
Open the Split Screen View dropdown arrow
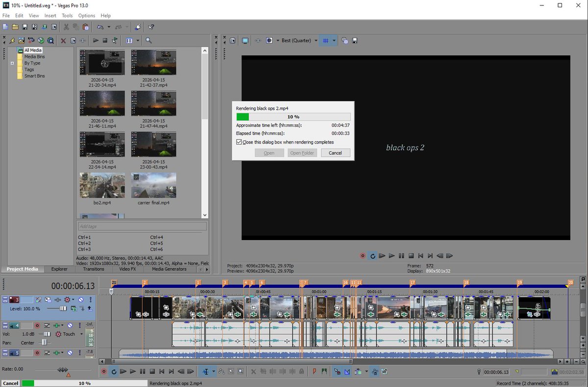point(278,40)
